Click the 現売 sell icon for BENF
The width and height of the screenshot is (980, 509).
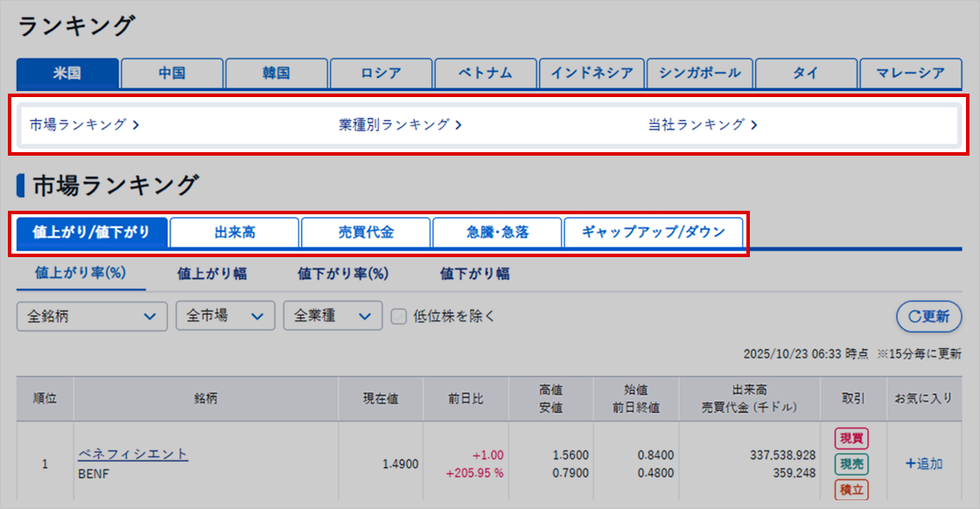click(x=851, y=464)
